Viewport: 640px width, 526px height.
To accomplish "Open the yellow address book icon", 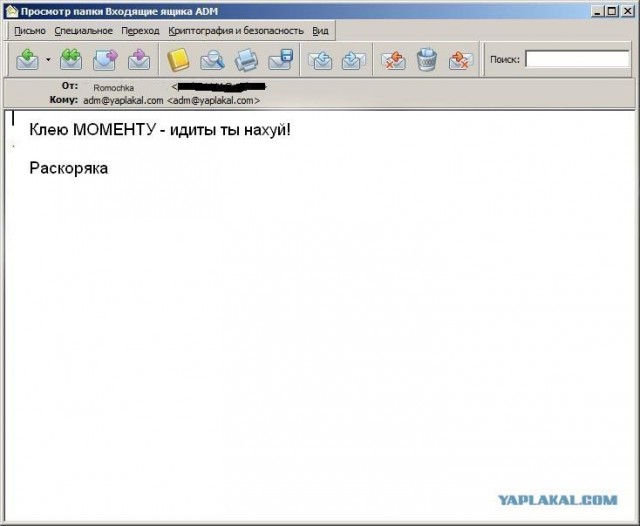I will (178, 60).
